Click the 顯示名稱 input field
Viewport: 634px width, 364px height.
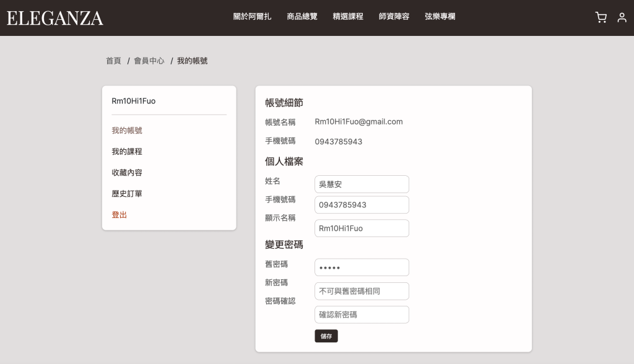362,228
